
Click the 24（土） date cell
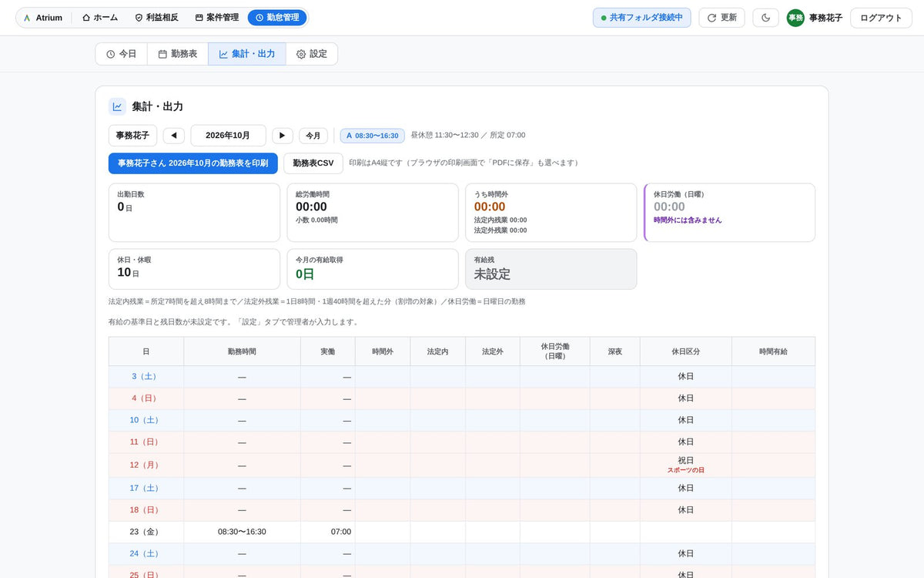pyautogui.click(x=146, y=553)
